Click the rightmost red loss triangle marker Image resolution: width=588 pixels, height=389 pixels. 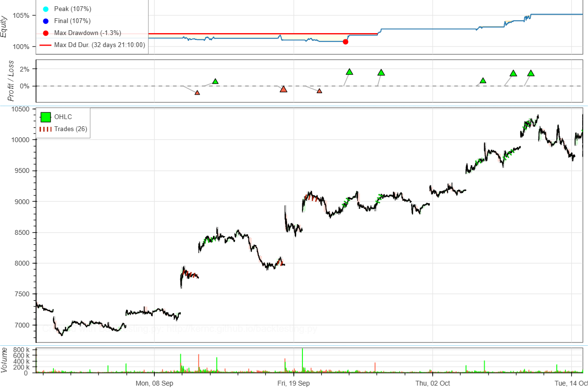[x=319, y=91]
